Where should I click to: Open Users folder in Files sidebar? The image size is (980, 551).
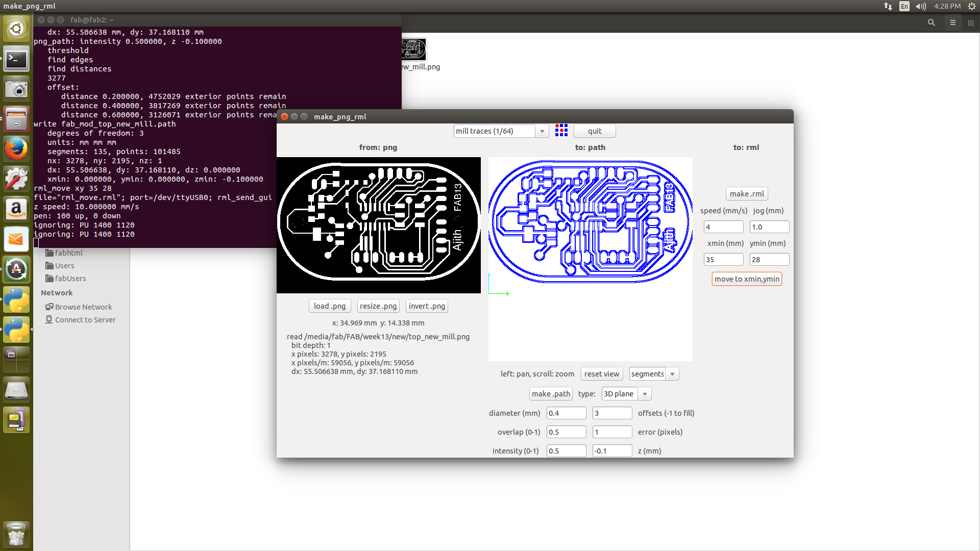(60, 266)
